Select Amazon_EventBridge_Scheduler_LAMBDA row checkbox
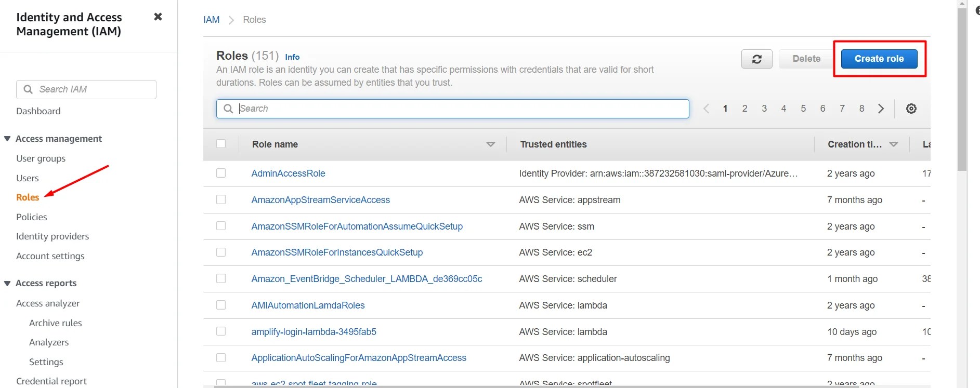This screenshot has height=388, width=980. pos(221,278)
